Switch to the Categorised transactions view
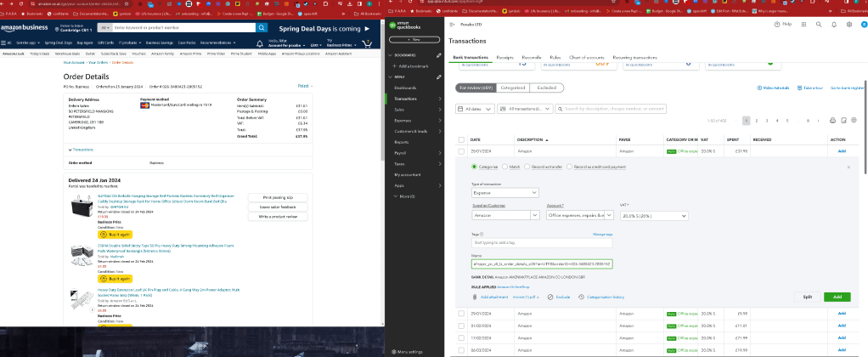The width and height of the screenshot is (868, 357). point(513,88)
